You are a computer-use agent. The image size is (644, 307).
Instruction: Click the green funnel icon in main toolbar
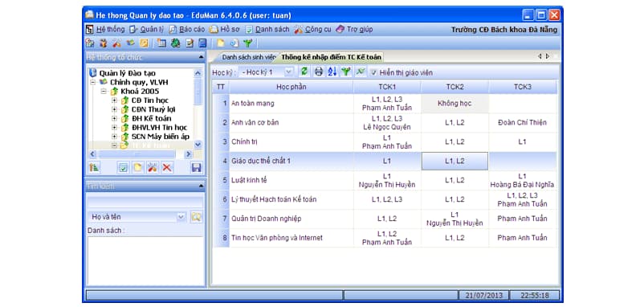tap(247, 43)
